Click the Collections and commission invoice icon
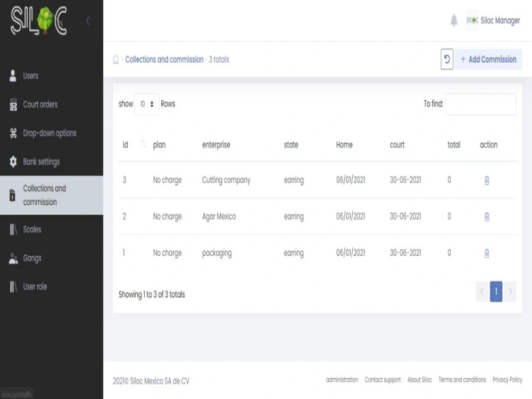 click(x=13, y=195)
